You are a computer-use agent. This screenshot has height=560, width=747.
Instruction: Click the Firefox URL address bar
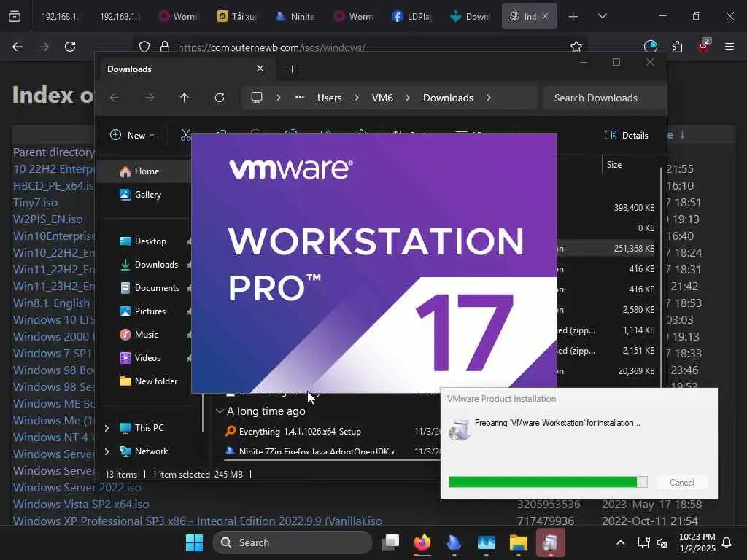click(362, 47)
